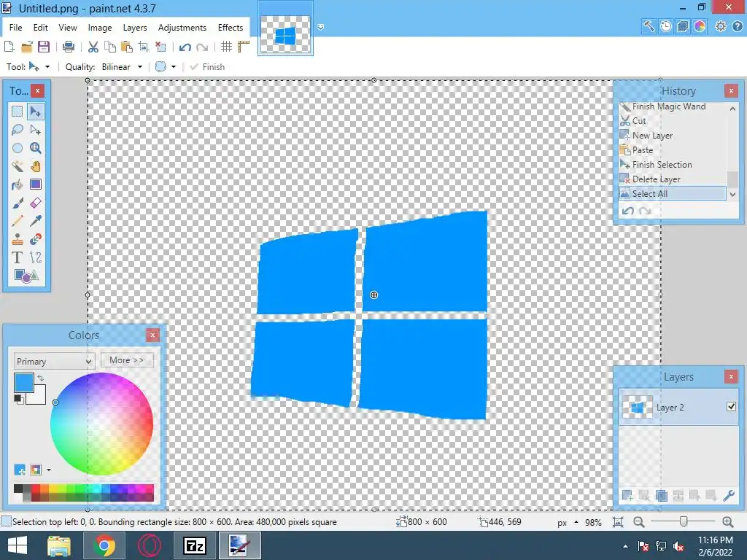Select the Move Selected Pixels tool

(35, 112)
